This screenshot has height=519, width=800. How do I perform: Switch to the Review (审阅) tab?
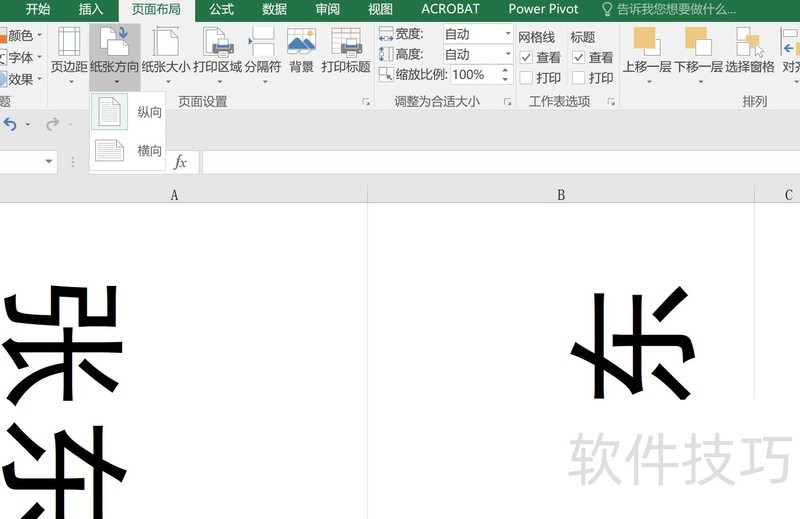328,9
